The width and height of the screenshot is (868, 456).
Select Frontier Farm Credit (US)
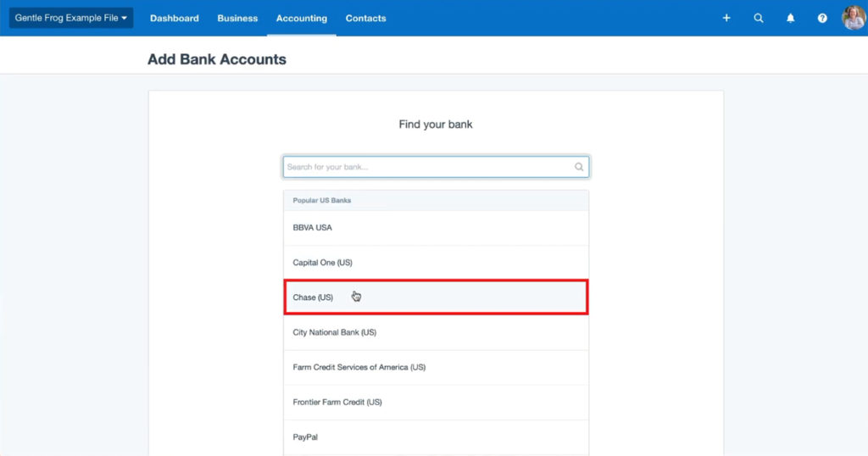click(x=436, y=402)
